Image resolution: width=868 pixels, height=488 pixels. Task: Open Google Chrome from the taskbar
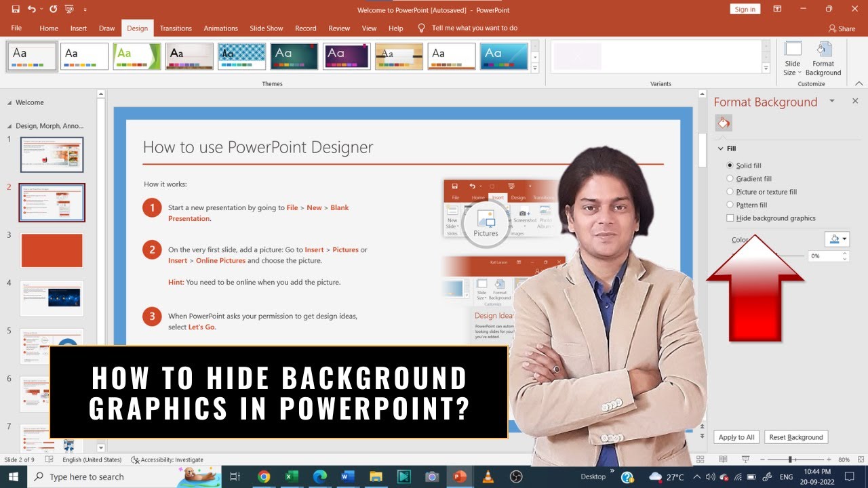point(264,476)
